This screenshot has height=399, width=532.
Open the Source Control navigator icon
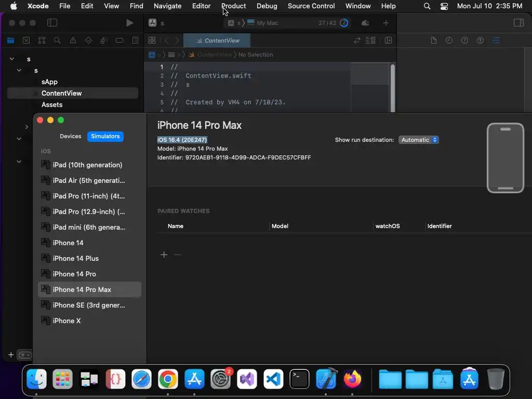(x=26, y=41)
